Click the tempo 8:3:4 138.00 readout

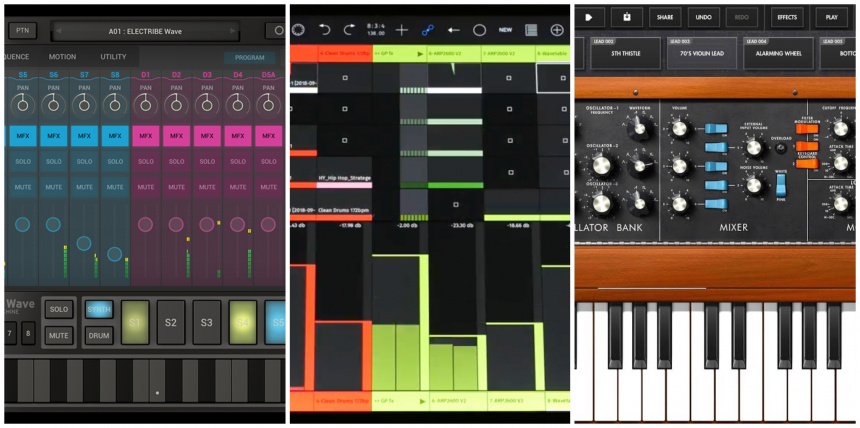click(375, 30)
